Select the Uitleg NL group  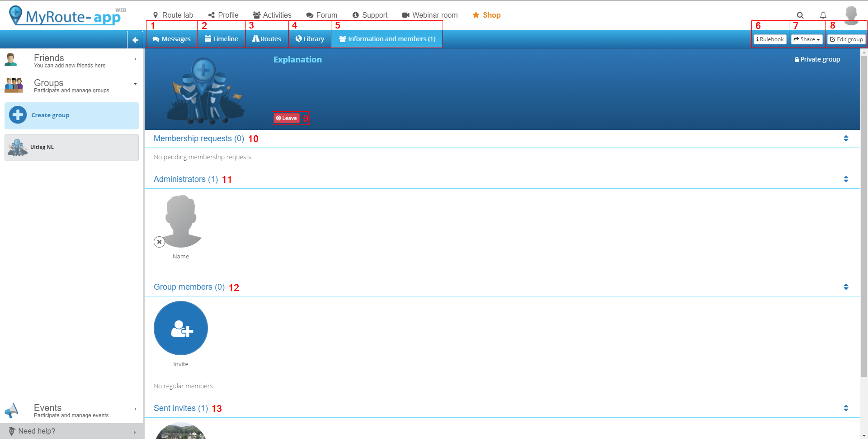[71, 148]
